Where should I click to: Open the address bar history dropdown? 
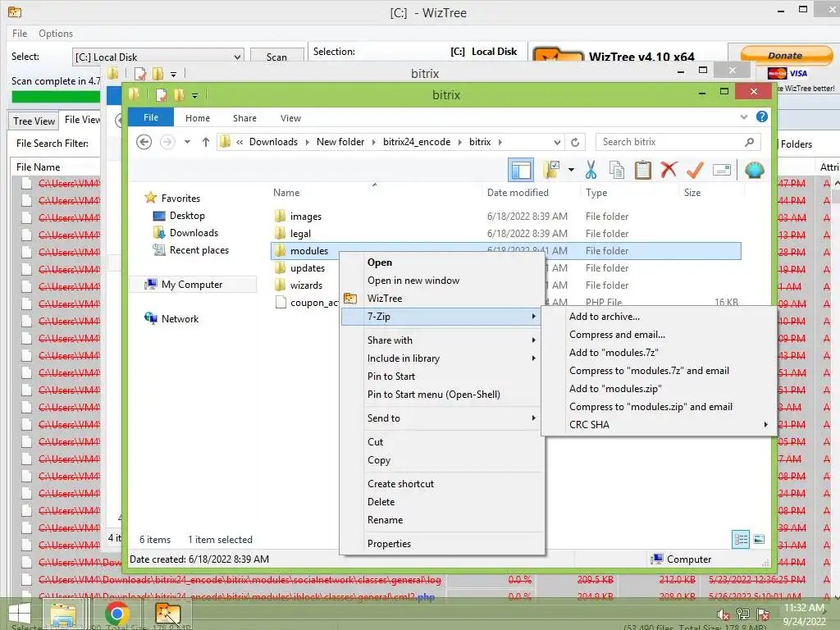pos(557,142)
